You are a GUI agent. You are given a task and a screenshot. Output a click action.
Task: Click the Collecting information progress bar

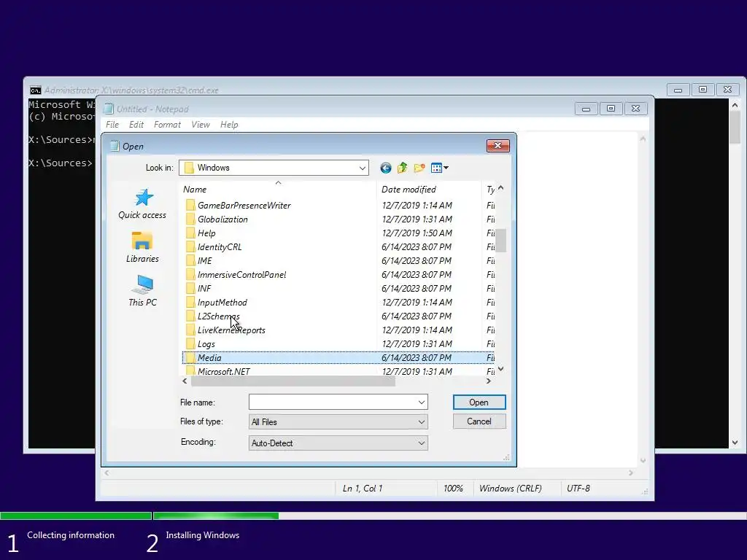pos(76,516)
